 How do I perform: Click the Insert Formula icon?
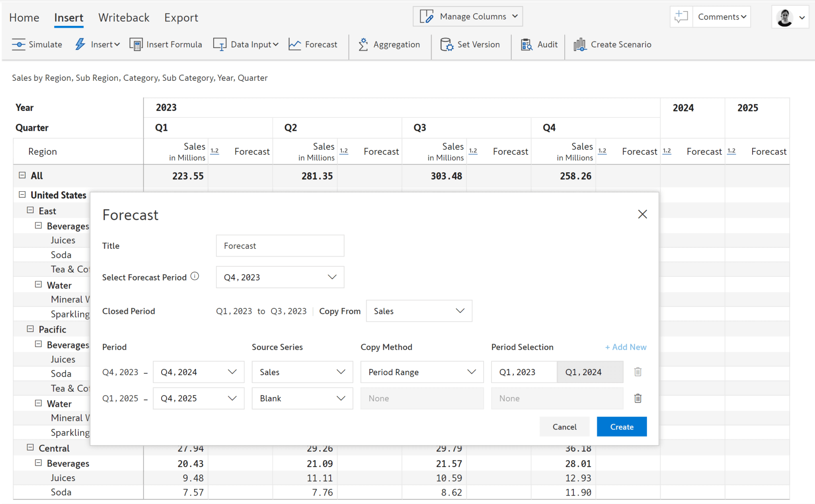[x=136, y=44]
